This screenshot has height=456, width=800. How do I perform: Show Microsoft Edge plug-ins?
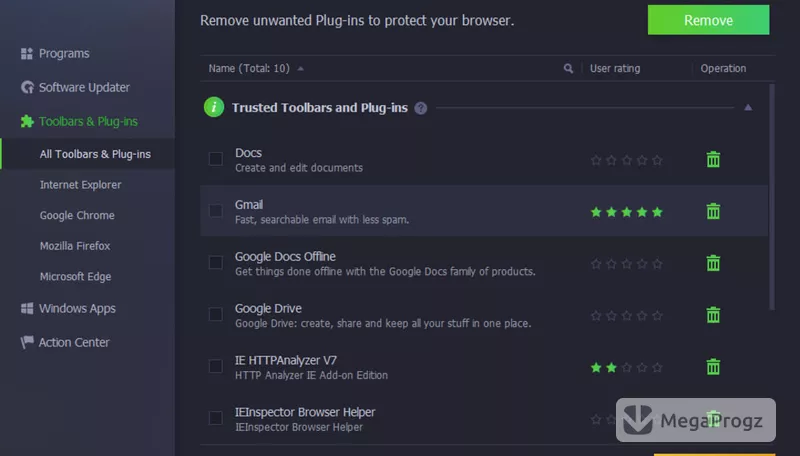pos(76,276)
